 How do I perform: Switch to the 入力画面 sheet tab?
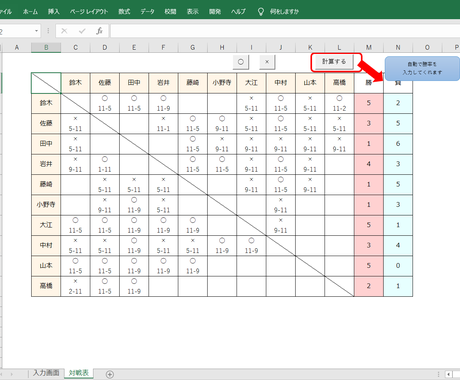click(x=46, y=373)
